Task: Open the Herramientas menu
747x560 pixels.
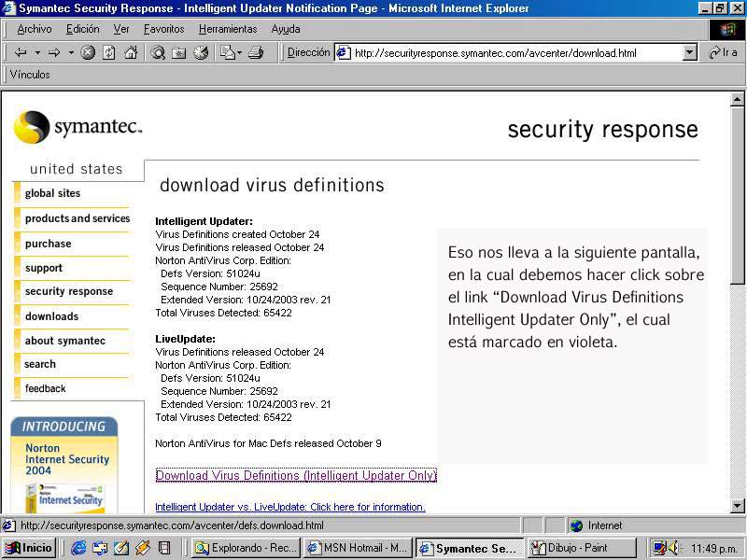Action: point(228,29)
